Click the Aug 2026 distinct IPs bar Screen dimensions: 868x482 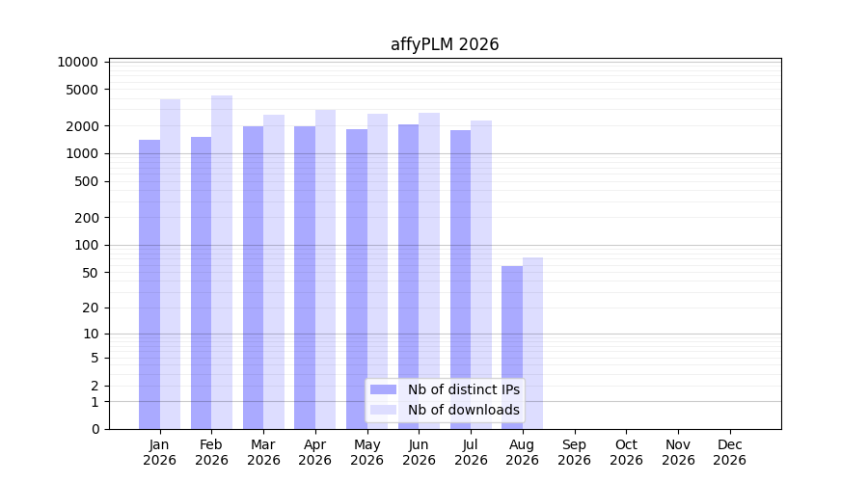[512, 348]
